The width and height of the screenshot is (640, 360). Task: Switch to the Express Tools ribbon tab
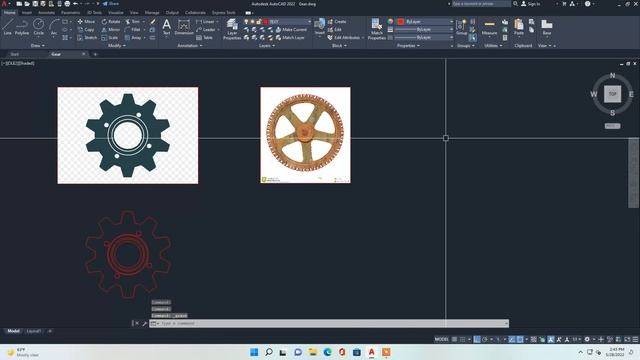pos(223,13)
